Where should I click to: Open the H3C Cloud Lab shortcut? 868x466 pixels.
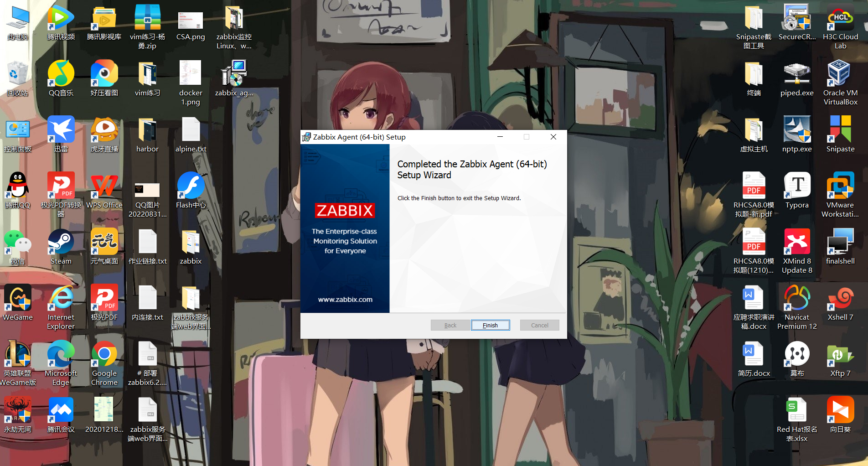tap(840, 26)
